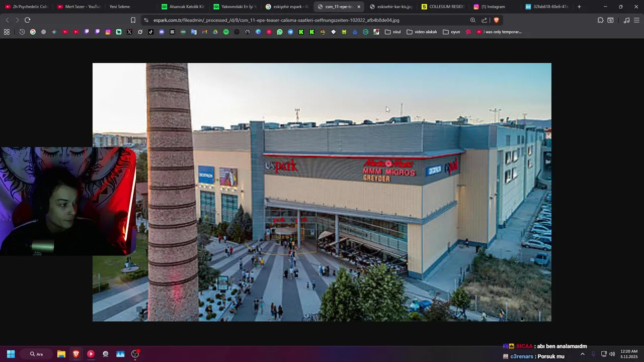Open the zoom magnifier in the address bar

[x=473, y=20]
